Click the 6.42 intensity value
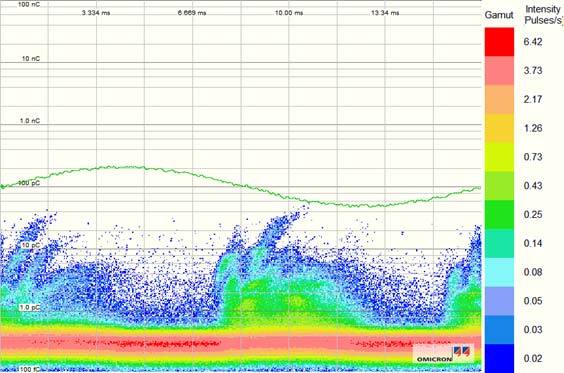 (533, 42)
